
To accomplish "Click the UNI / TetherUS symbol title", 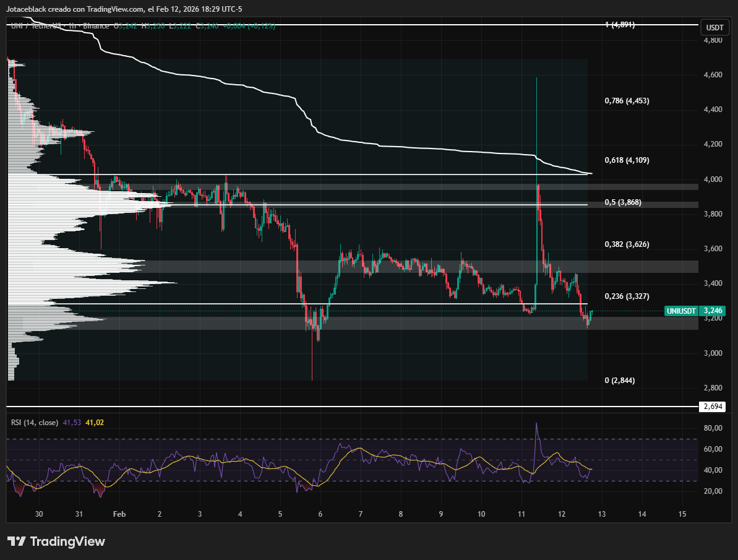I will (36, 26).
